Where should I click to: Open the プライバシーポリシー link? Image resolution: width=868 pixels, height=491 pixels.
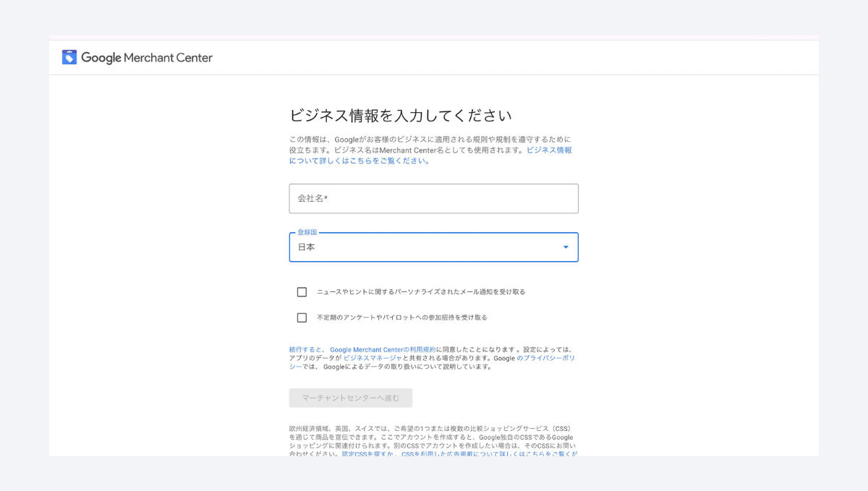[546, 358]
